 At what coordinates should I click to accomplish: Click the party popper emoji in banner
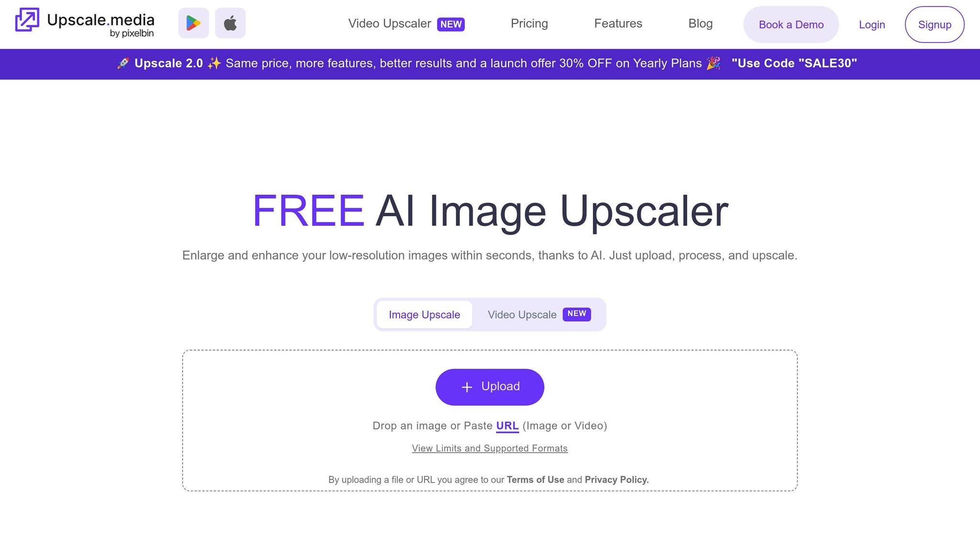click(713, 63)
